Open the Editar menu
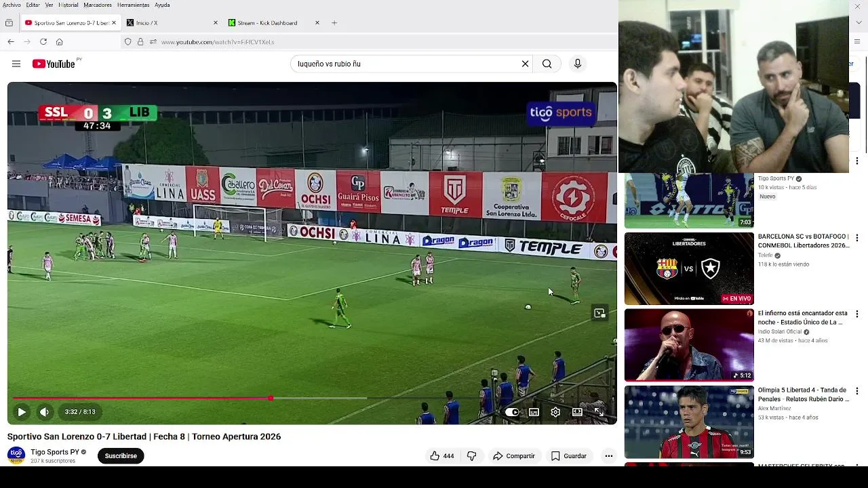868x488 pixels. tap(33, 5)
